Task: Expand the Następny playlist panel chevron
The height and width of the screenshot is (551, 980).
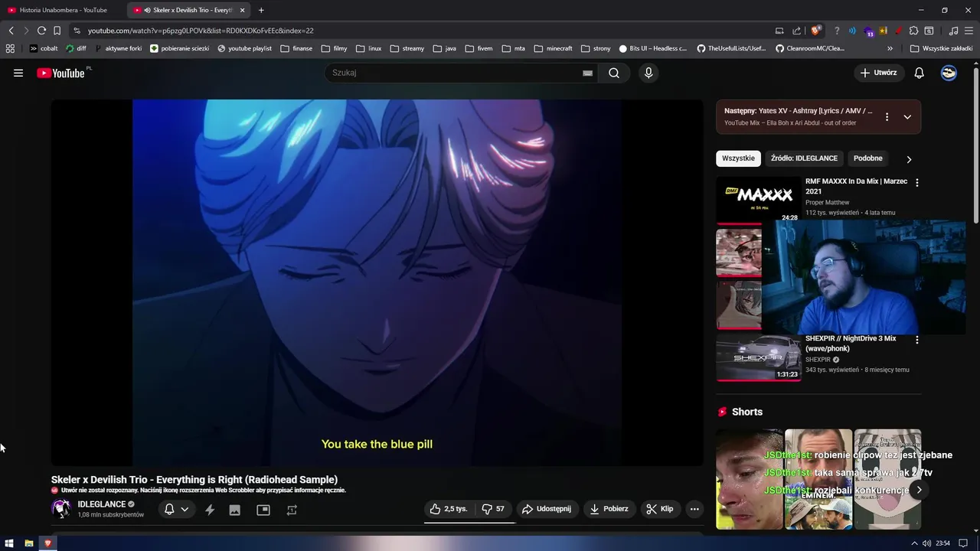Action: pyautogui.click(x=907, y=117)
